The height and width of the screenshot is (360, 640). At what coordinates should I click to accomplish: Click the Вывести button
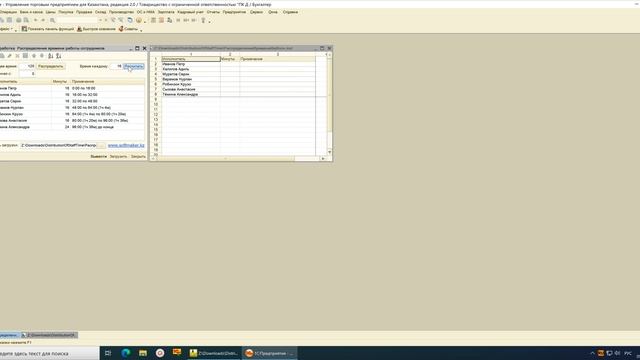[98, 156]
